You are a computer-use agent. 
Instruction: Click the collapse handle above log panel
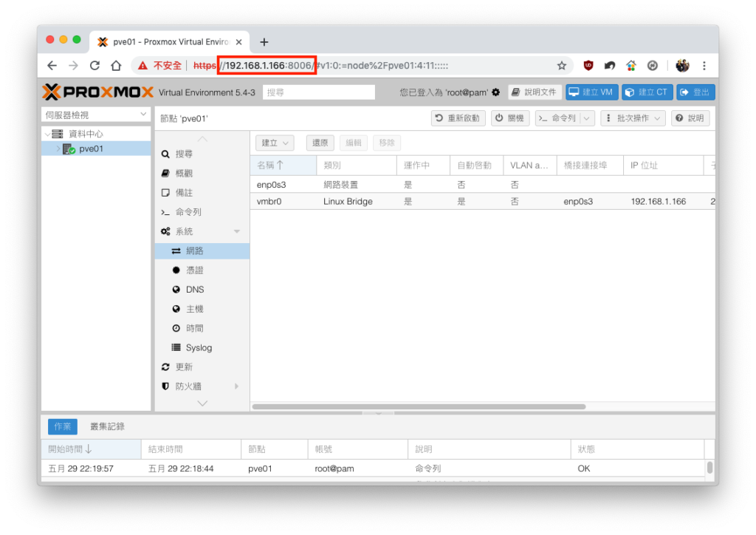378,413
